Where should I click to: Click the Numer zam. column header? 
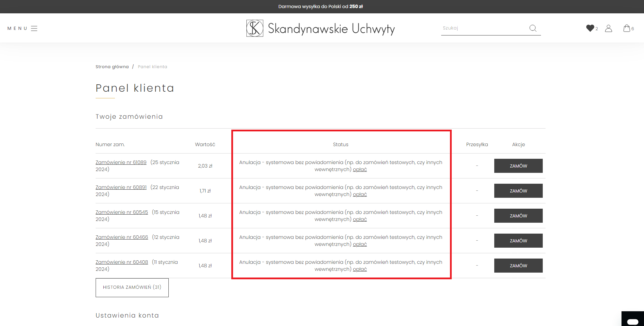point(110,144)
